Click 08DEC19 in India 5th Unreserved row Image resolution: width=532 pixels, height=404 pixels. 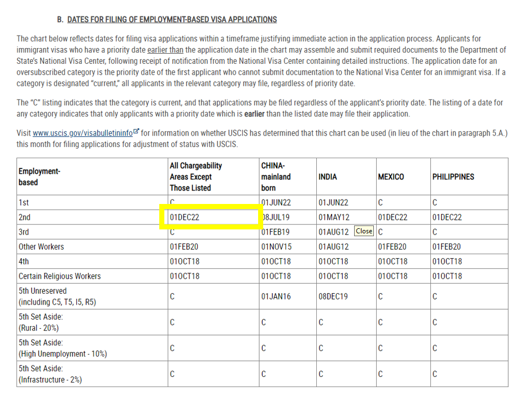[x=333, y=297]
